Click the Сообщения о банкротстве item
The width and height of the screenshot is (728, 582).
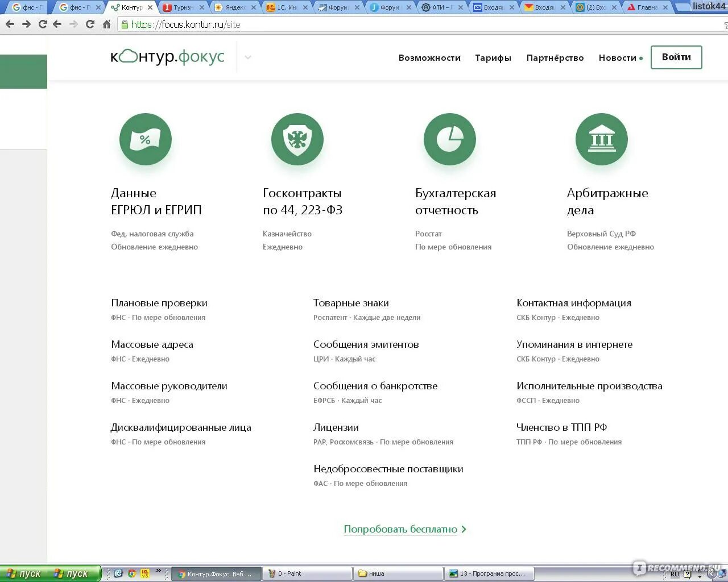click(x=375, y=386)
